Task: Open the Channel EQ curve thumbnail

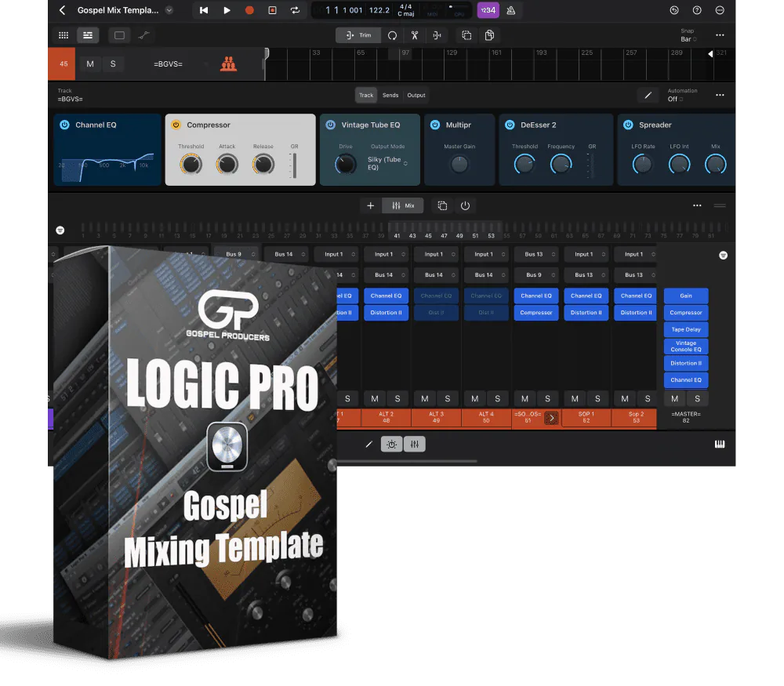Action: pos(107,168)
